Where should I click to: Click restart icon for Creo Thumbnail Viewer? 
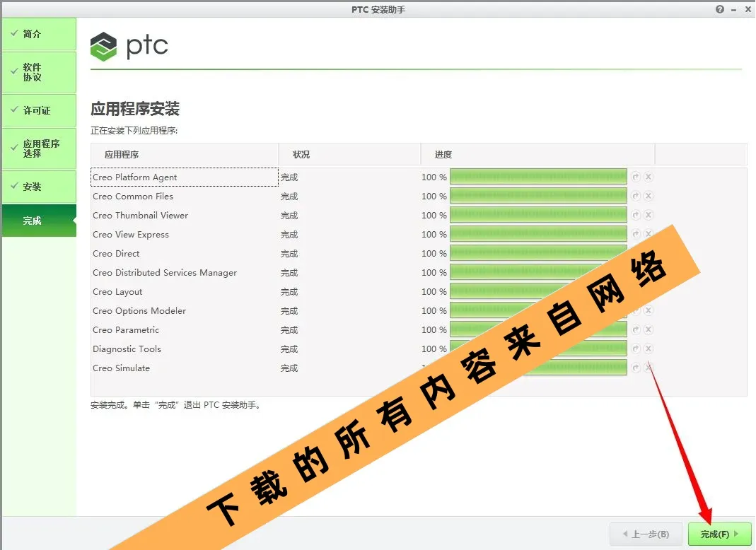pos(636,215)
